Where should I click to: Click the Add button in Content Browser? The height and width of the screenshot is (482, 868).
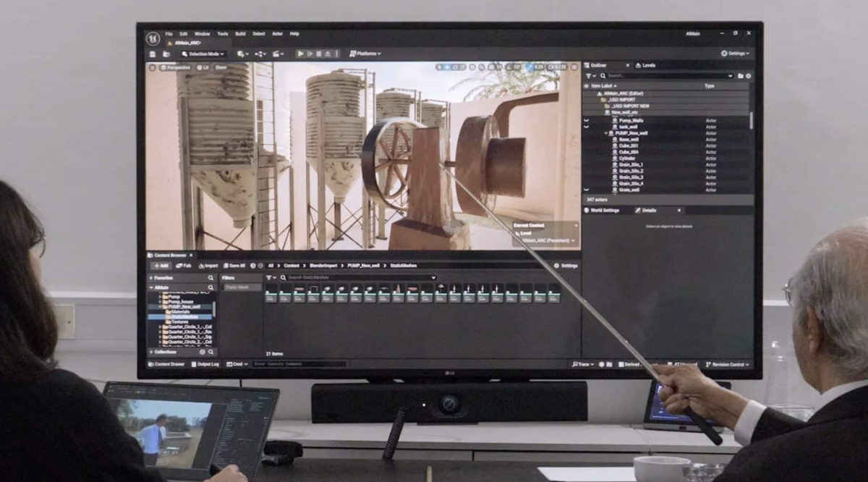pyautogui.click(x=161, y=266)
